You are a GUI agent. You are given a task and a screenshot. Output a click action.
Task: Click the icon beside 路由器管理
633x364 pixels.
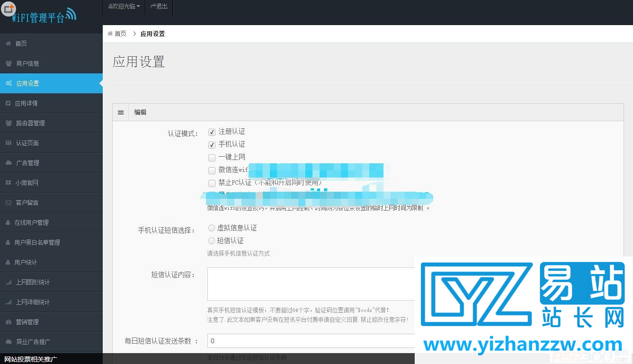pyautogui.click(x=9, y=123)
